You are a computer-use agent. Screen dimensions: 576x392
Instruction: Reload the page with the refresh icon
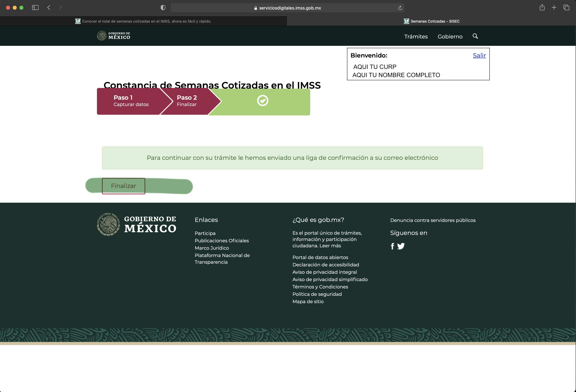click(x=400, y=8)
